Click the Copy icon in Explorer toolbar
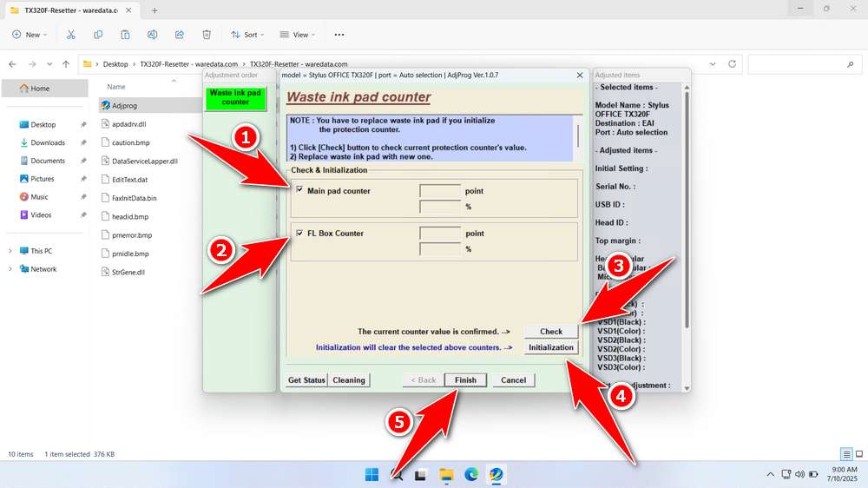Viewport: 868px width, 488px height. [x=98, y=35]
